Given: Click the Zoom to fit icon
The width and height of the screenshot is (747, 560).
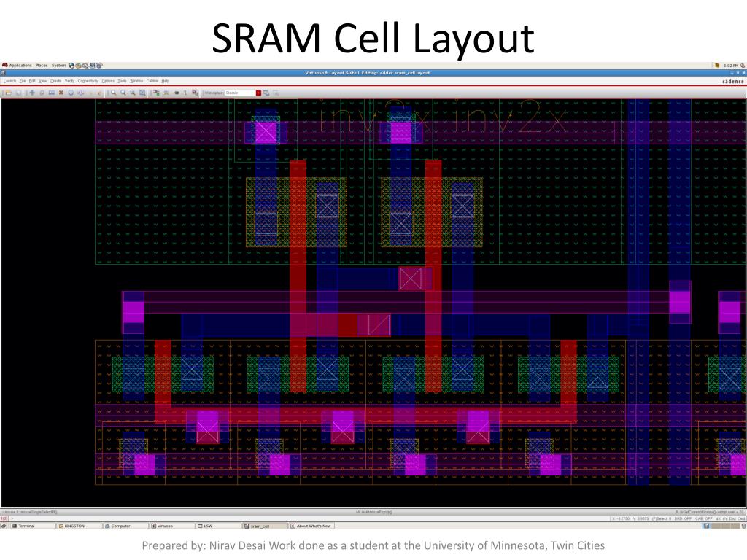Looking at the screenshot, I should [142, 93].
